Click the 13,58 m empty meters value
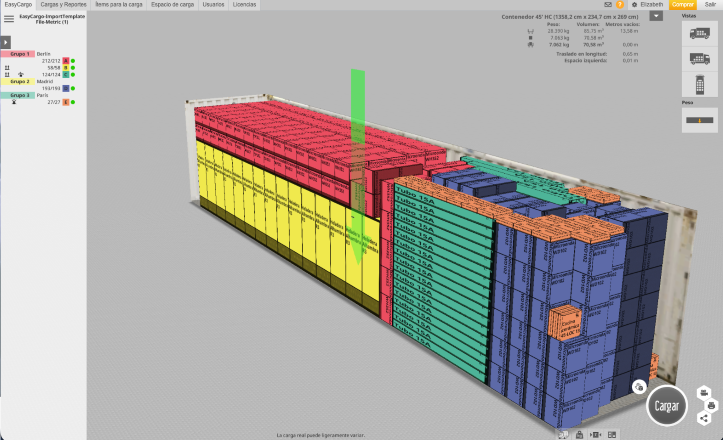The width and height of the screenshot is (723, 440). (x=629, y=31)
